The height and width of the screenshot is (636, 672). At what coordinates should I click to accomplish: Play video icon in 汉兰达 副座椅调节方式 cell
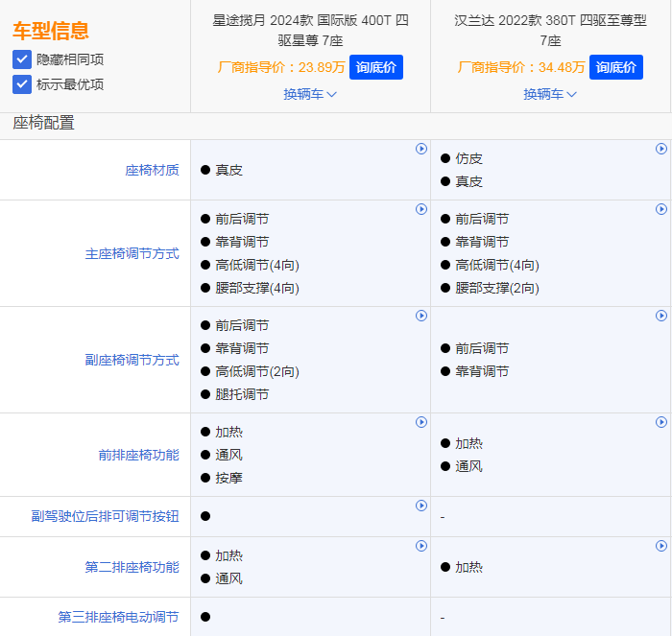tap(661, 316)
